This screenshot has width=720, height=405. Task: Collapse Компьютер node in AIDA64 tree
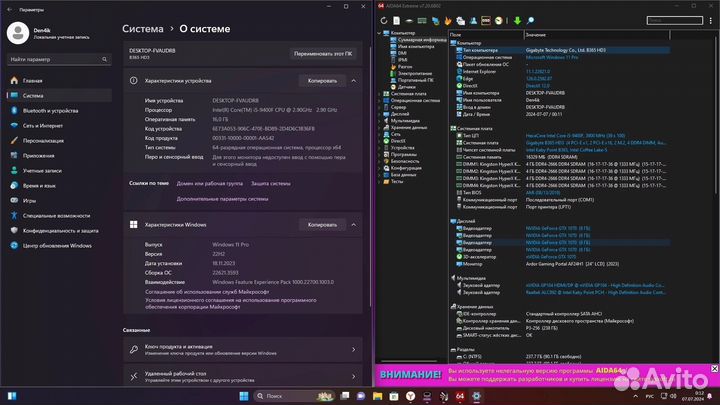[379, 33]
